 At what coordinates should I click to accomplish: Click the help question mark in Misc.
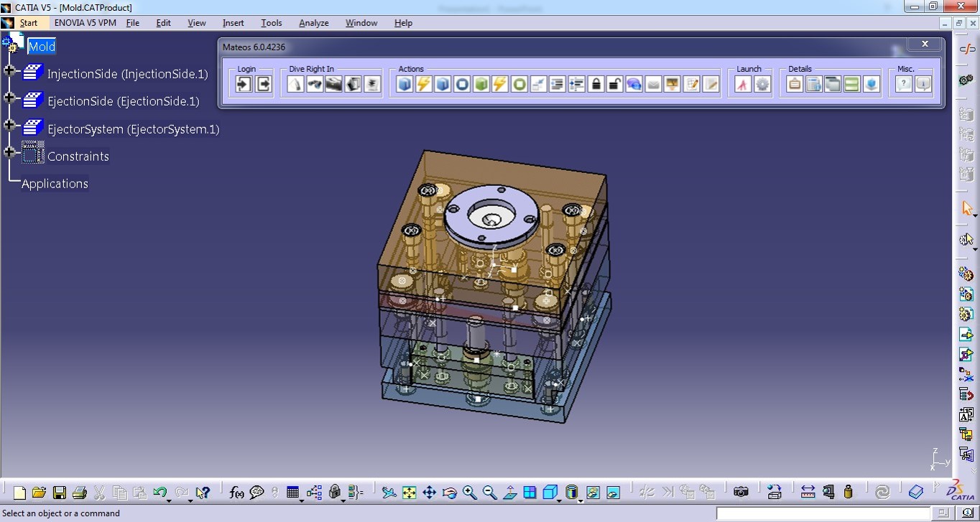[x=904, y=85]
